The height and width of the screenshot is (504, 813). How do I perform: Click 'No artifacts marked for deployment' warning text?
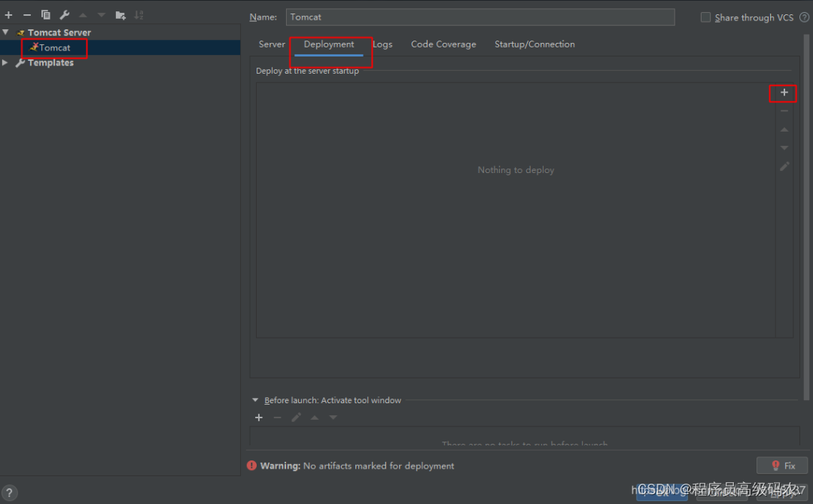click(x=379, y=466)
